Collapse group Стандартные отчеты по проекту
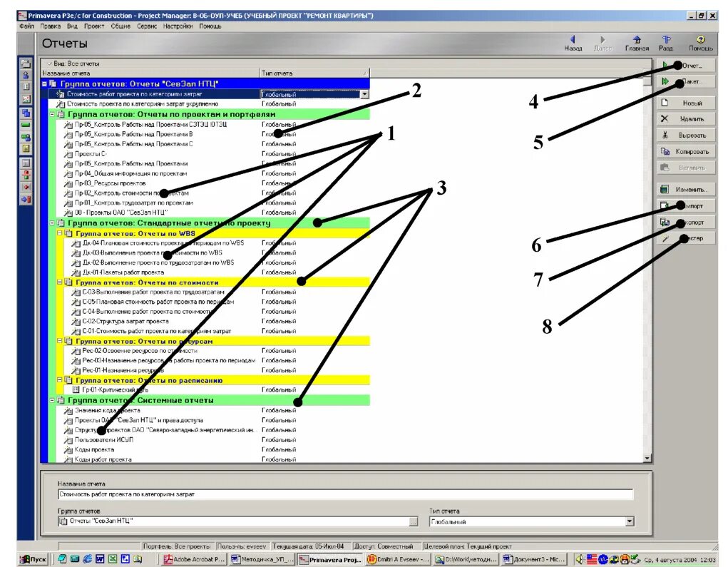The height and width of the screenshot is (567, 728). coord(53,223)
